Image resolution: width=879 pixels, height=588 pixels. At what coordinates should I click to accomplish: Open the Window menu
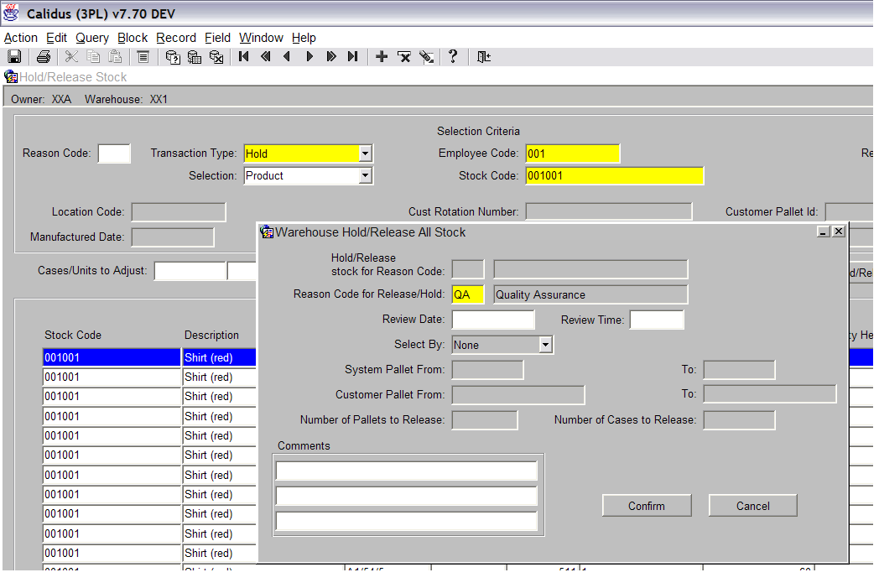[261, 38]
